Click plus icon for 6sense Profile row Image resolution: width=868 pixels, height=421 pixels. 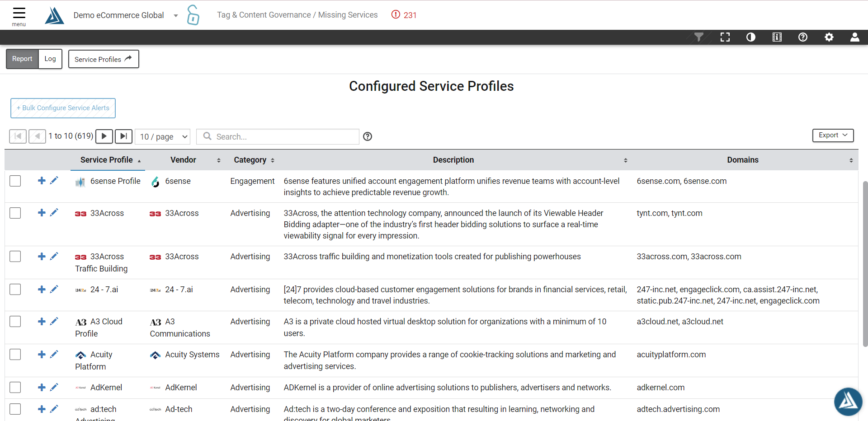(x=42, y=181)
